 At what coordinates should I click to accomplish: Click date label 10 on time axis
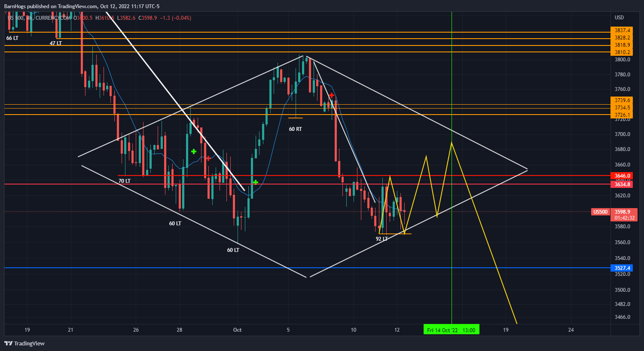353,330
